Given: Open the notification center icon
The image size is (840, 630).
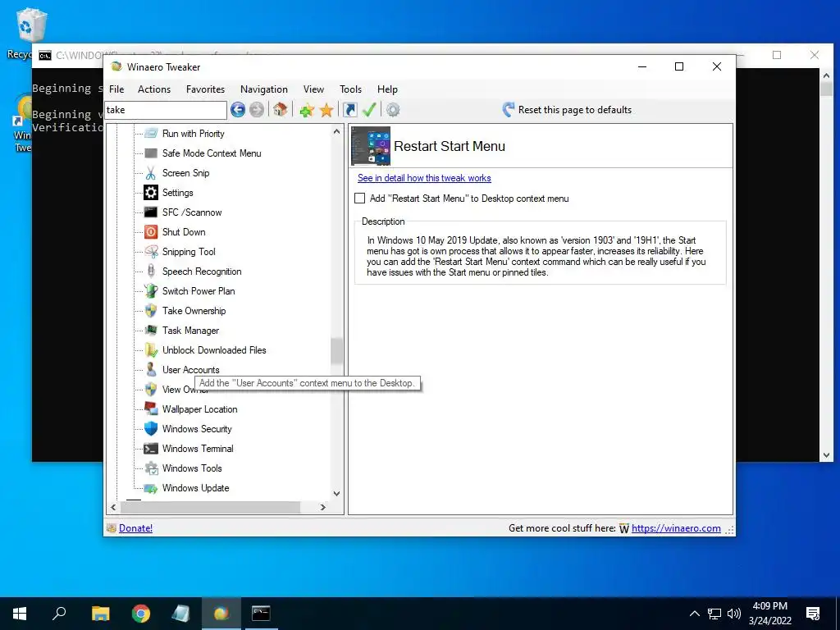Looking at the screenshot, I should [x=813, y=614].
